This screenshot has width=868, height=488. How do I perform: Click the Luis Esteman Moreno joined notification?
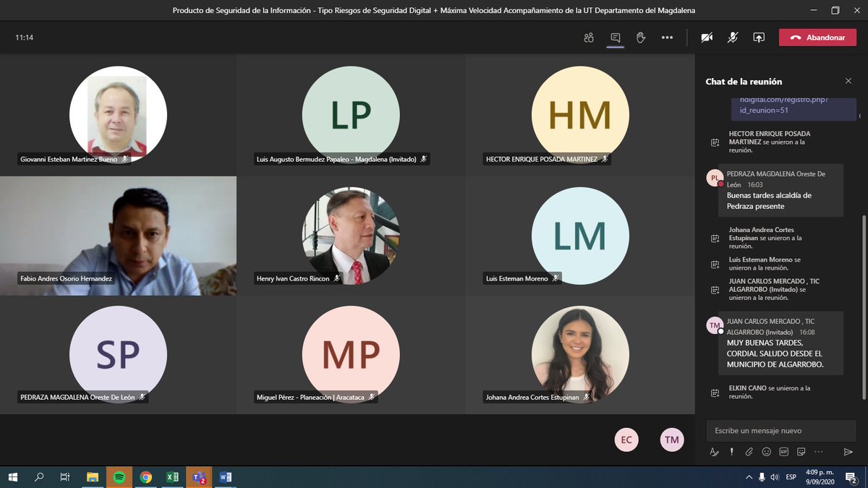point(765,263)
